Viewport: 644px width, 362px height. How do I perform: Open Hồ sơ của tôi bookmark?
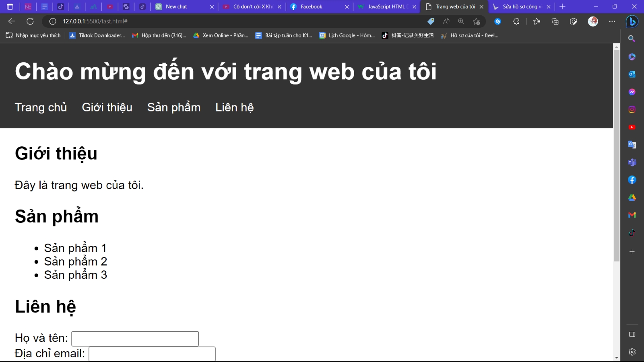click(470, 35)
